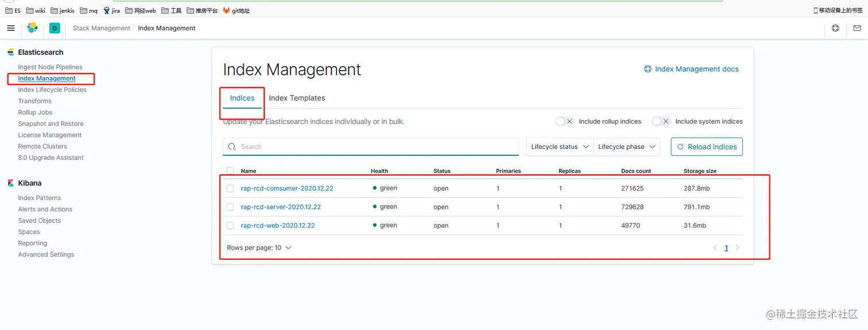This screenshot has height=330, width=868.
Task: Open the jira bookmark
Action: point(111,10)
